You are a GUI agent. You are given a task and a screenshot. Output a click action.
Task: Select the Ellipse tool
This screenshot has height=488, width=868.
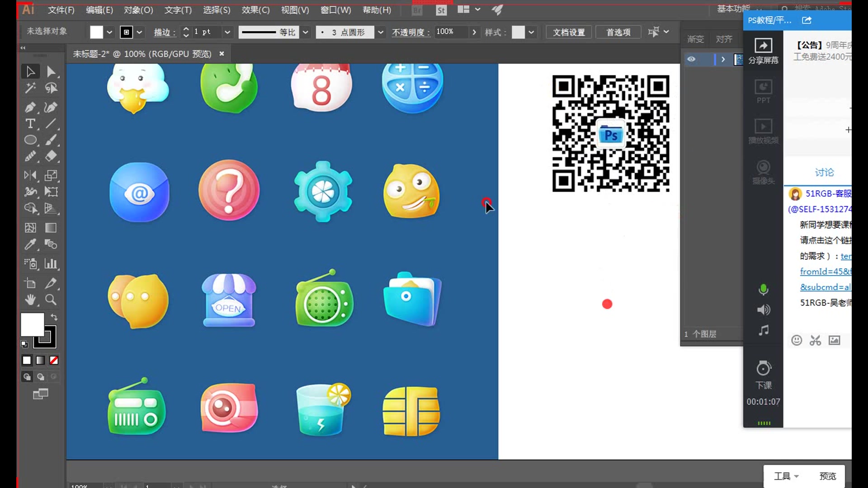coord(30,140)
